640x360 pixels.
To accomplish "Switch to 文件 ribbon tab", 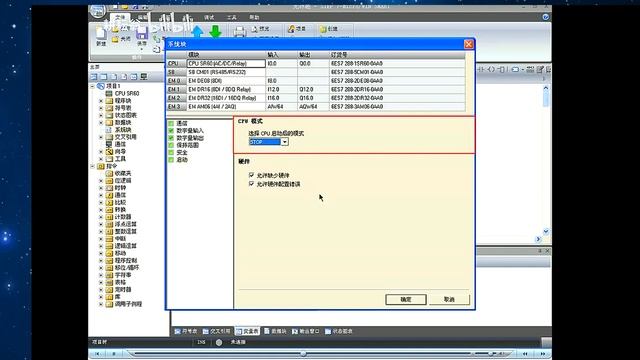I will (120, 18).
